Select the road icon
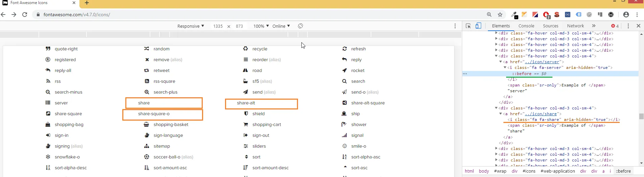 (245, 70)
